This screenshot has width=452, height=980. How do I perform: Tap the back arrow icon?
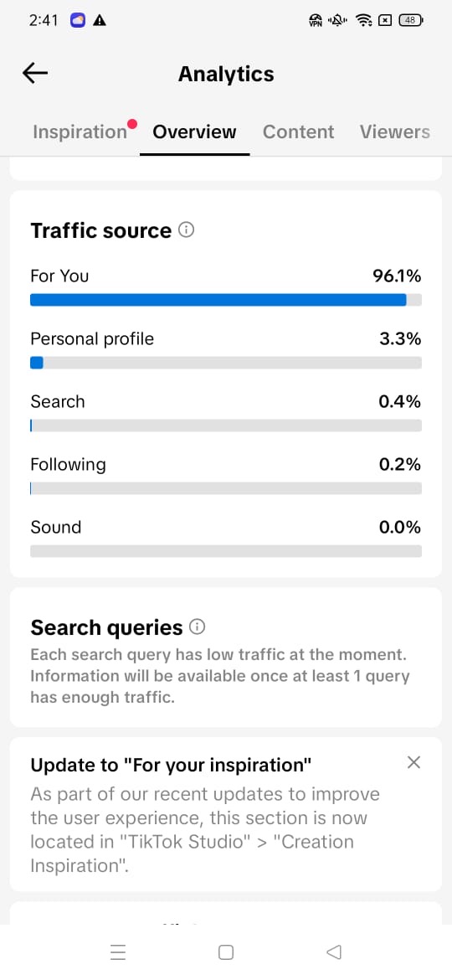click(35, 73)
